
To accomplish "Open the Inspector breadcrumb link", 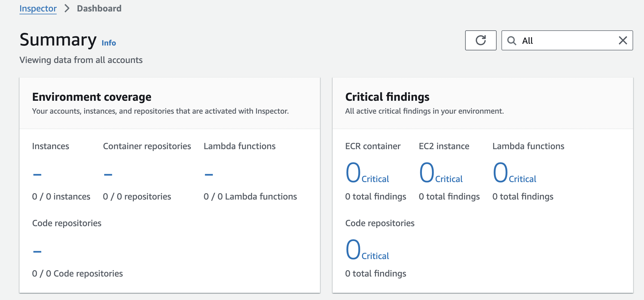I will [x=38, y=9].
